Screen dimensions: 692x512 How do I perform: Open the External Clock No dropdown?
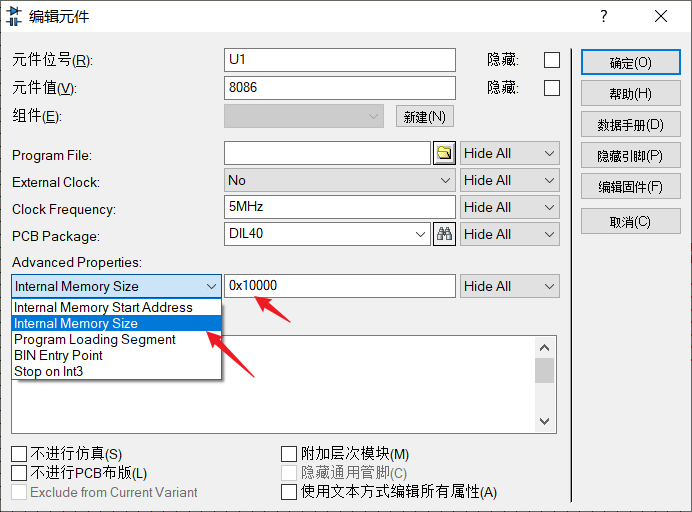(x=340, y=180)
